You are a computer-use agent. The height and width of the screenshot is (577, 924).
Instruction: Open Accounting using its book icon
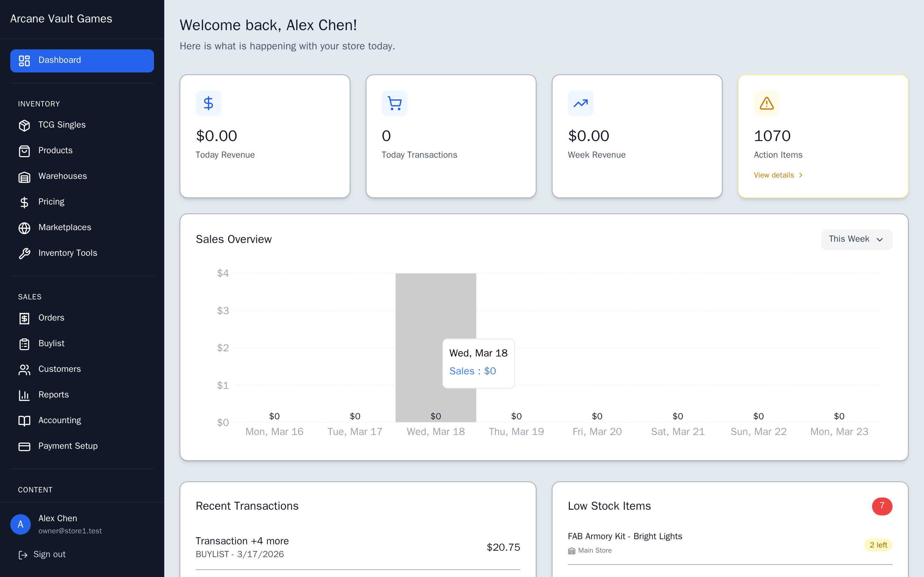[24, 421]
